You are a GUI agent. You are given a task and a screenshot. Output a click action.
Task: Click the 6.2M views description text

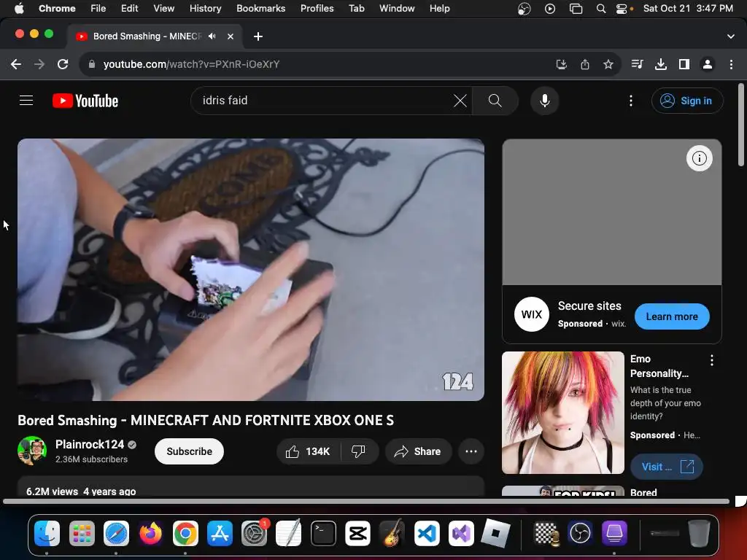81,491
